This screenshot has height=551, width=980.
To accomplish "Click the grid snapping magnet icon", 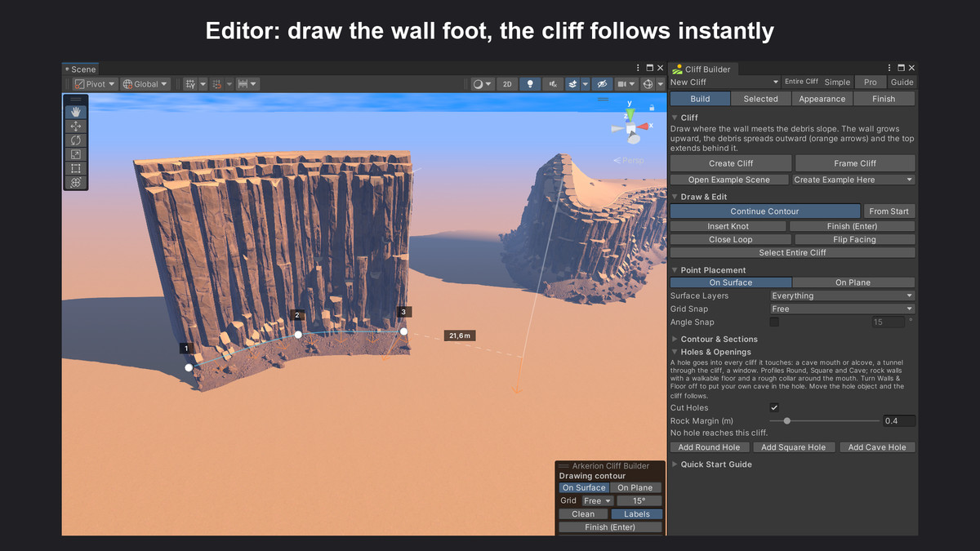I will (x=216, y=84).
